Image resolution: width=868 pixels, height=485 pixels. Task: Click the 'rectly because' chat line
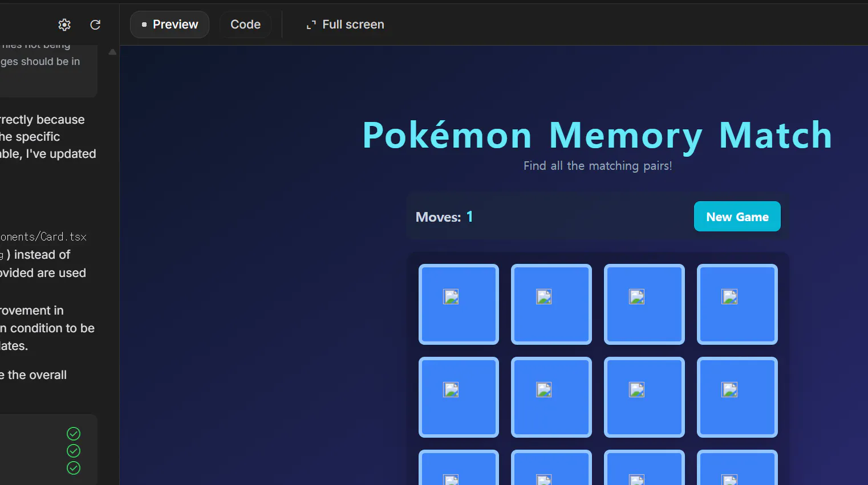42,120
